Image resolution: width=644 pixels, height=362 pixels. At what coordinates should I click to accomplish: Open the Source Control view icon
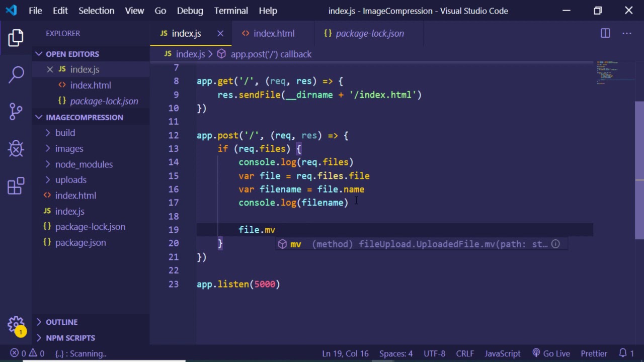click(16, 111)
